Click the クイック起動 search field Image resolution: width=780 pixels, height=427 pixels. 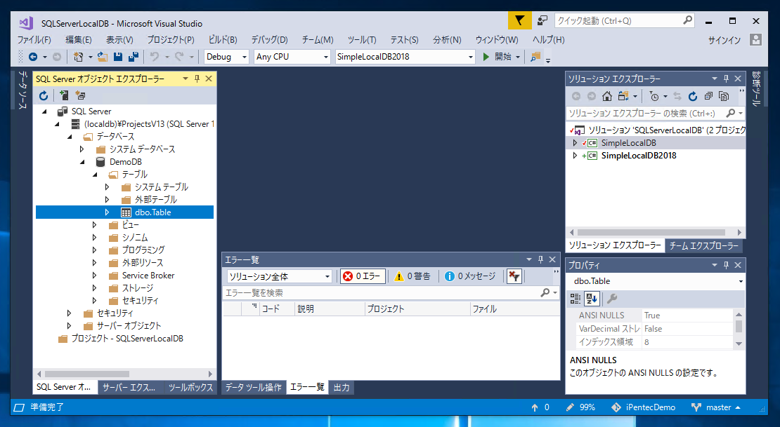(x=624, y=20)
